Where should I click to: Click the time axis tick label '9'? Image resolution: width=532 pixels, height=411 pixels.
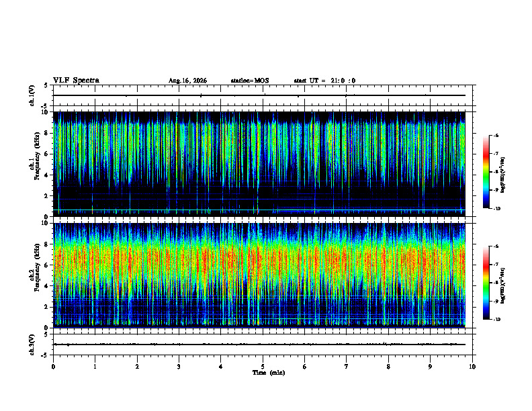point(430,367)
